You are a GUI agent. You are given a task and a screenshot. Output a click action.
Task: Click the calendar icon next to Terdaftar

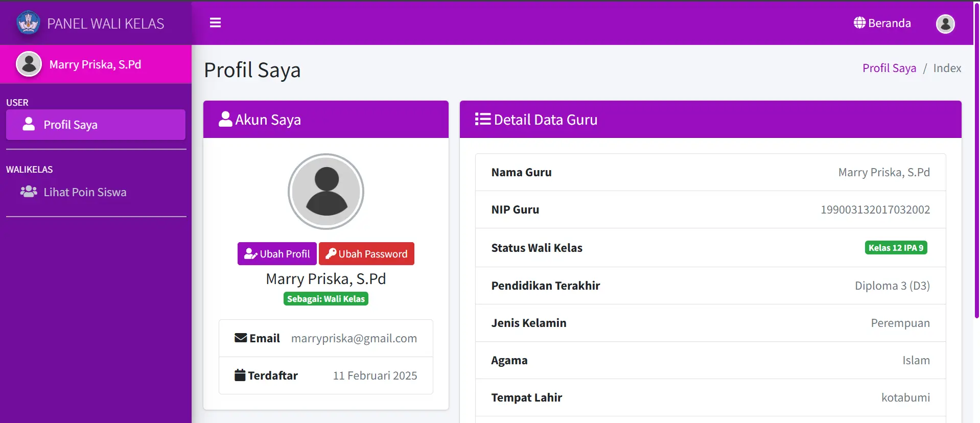tap(240, 375)
